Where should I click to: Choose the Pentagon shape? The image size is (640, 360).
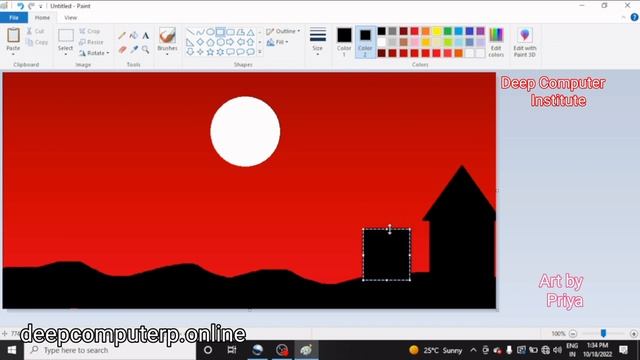pos(210,42)
